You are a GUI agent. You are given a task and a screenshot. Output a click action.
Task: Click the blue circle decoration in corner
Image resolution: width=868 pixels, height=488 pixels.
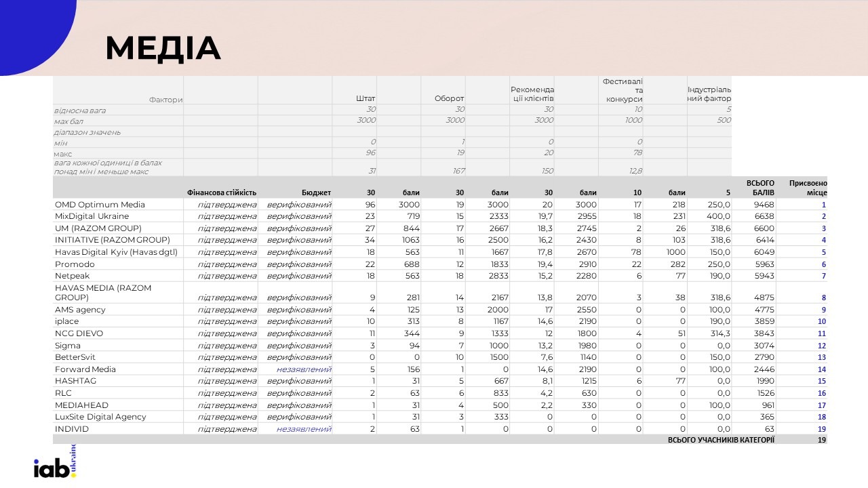tap(32, 32)
